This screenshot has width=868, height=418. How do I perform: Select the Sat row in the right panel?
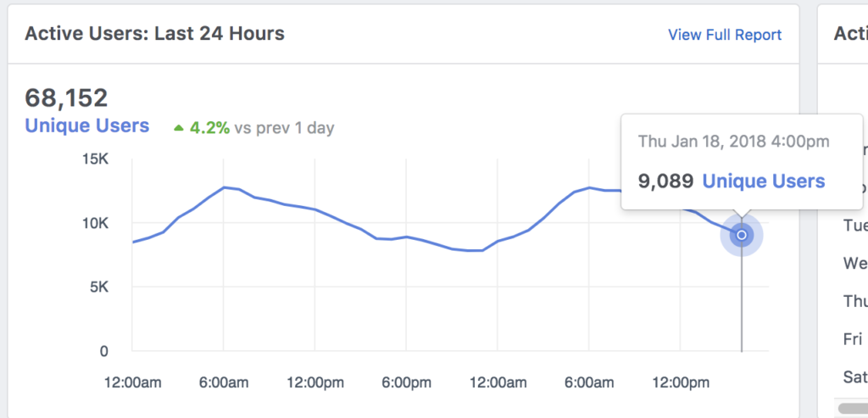click(853, 376)
